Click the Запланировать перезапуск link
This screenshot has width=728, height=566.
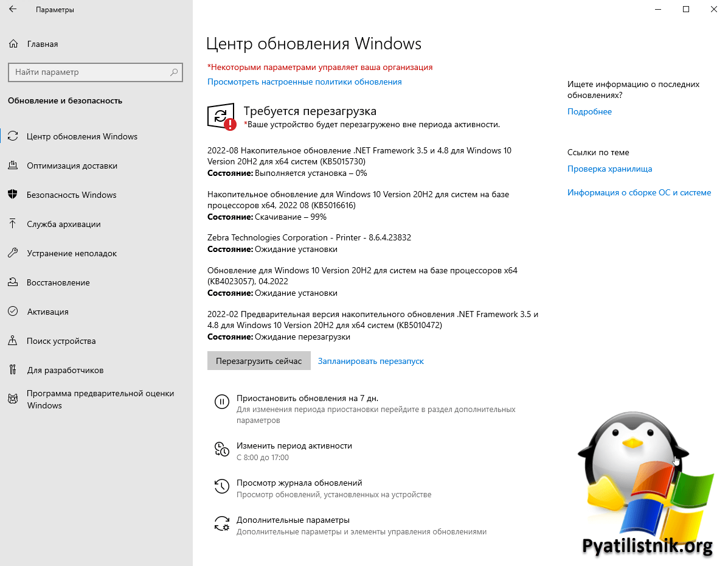click(x=370, y=361)
